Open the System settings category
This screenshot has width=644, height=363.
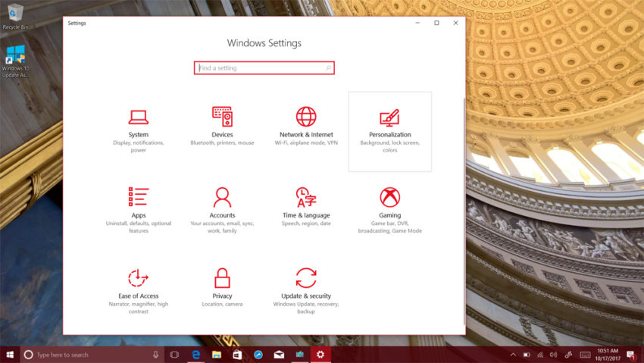point(139,131)
